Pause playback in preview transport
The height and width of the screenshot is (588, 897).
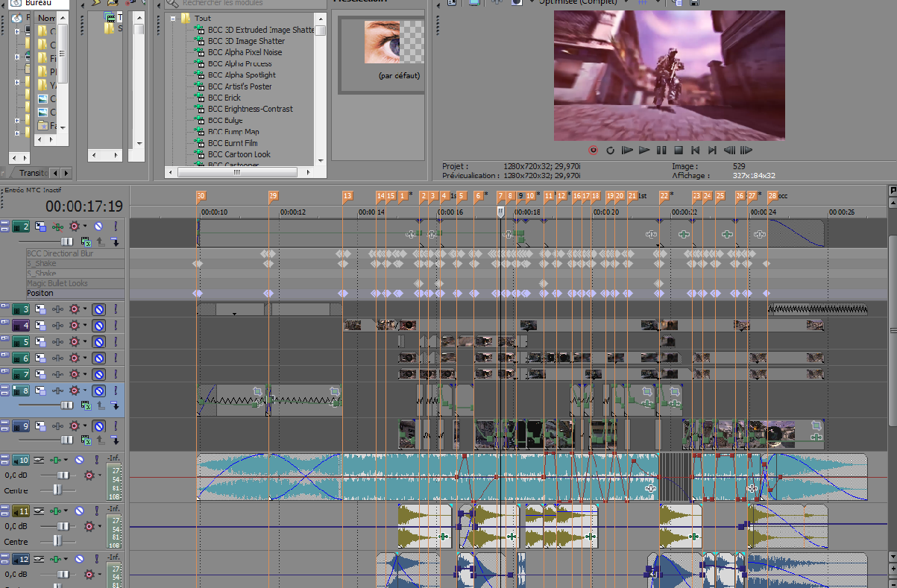click(661, 150)
